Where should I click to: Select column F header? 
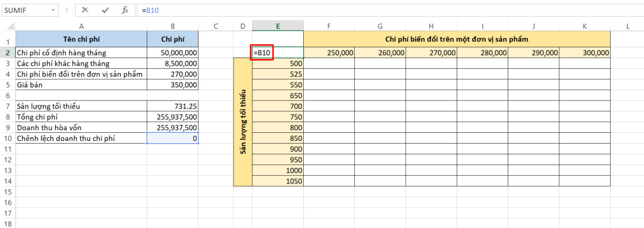pyautogui.click(x=329, y=26)
